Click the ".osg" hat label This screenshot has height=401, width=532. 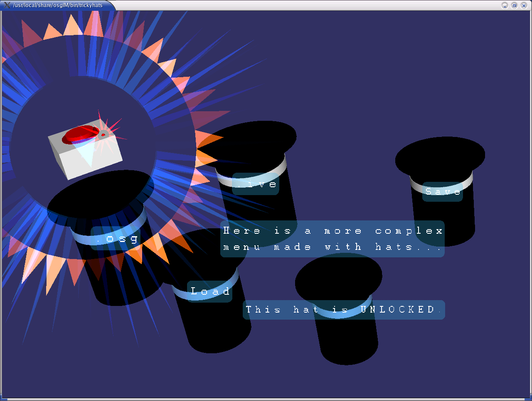[x=116, y=238]
